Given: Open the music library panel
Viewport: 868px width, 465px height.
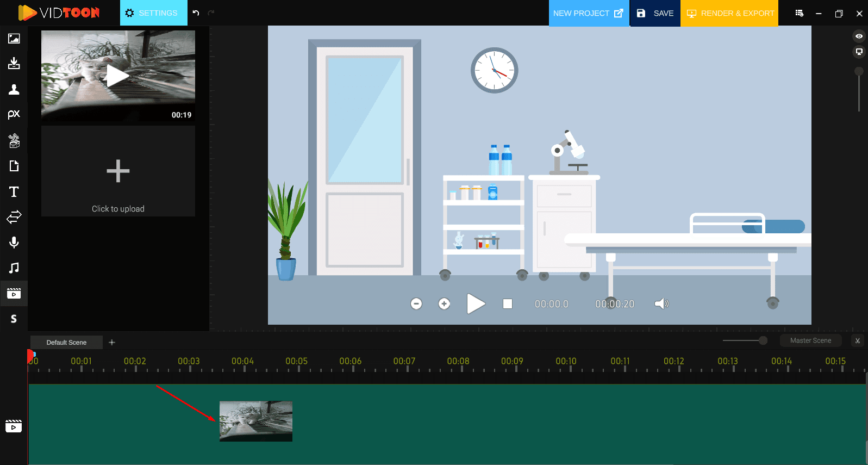Looking at the screenshot, I should point(14,268).
